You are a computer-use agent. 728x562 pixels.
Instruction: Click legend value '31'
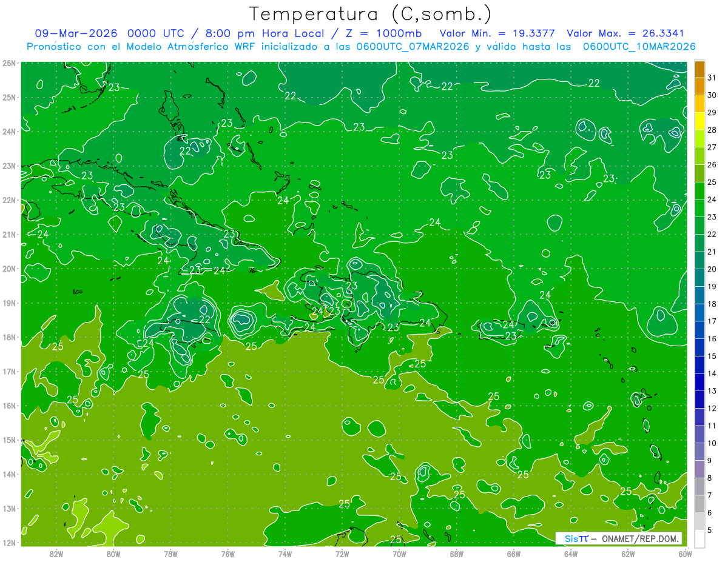[712, 78]
